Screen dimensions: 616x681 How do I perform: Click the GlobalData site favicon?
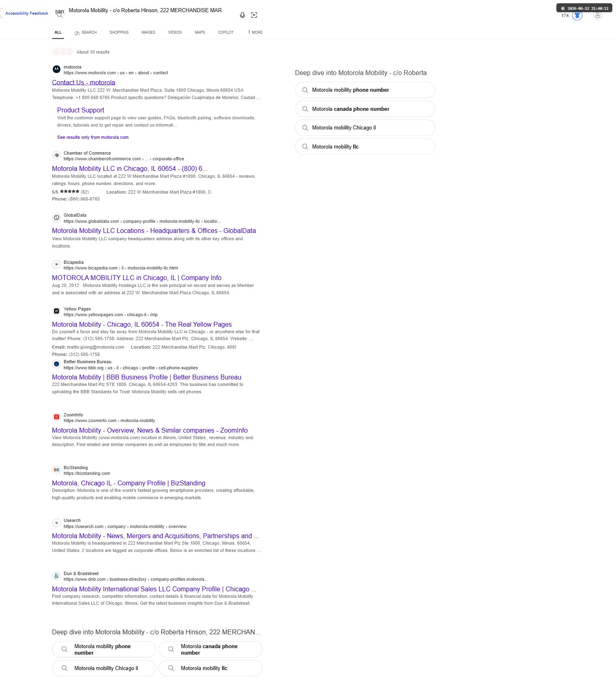tap(56, 218)
